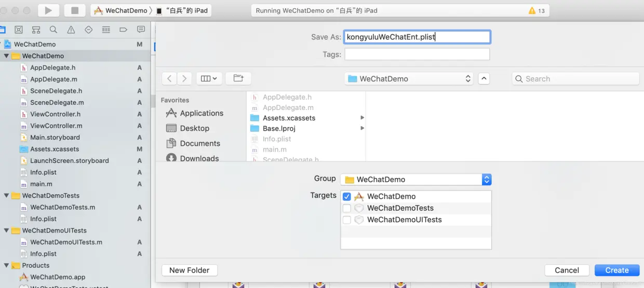Choose the "白兵"的 iPad run destination
The height and width of the screenshot is (288, 644).
(182, 10)
